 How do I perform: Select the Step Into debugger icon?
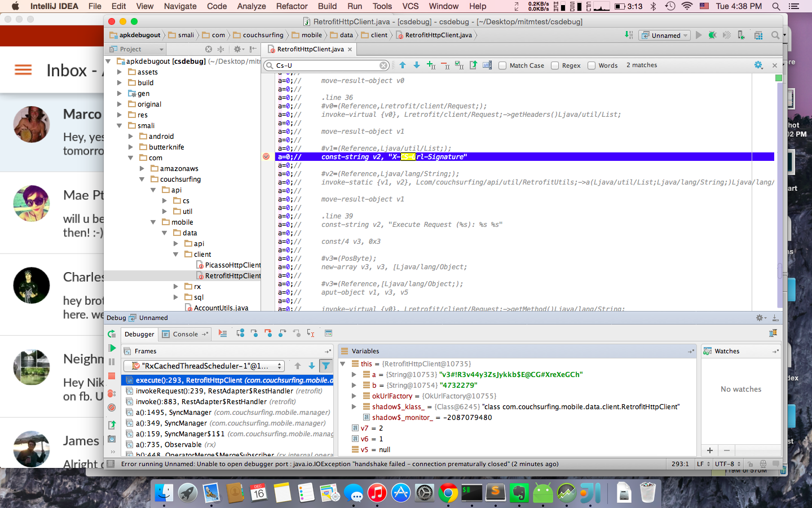point(255,334)
